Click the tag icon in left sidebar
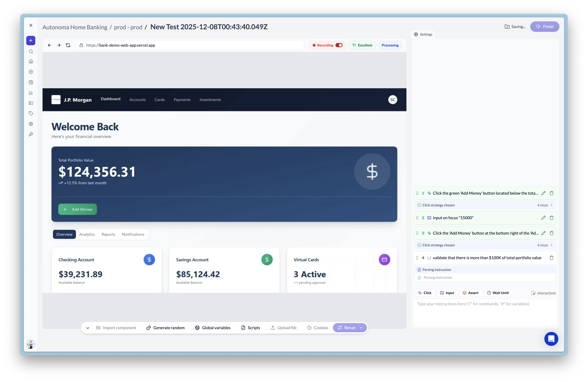The height and width of the screenshot is (382, 588). pos(31,114)
